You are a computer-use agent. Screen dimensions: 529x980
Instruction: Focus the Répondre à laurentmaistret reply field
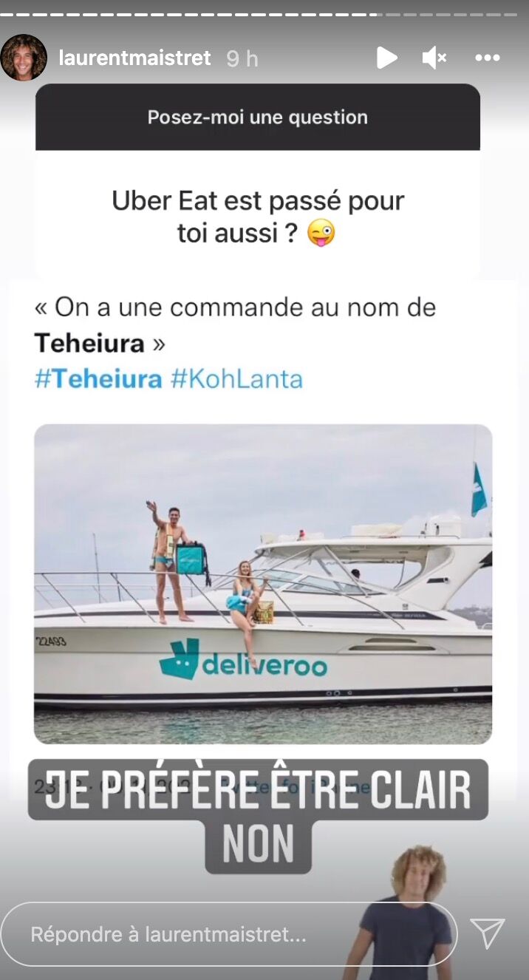tap(229, 934)
